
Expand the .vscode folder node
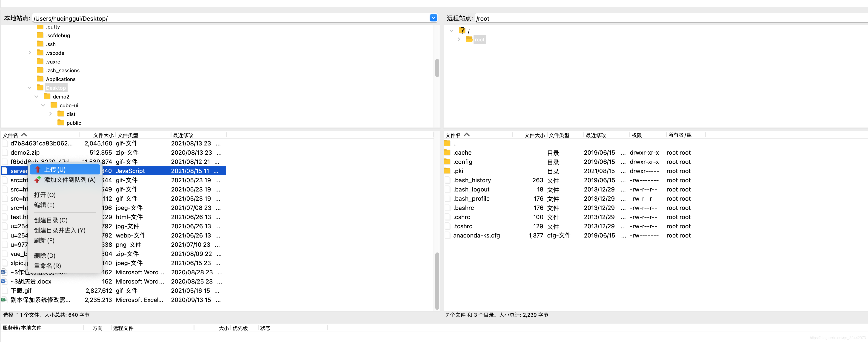coord(30,53)
